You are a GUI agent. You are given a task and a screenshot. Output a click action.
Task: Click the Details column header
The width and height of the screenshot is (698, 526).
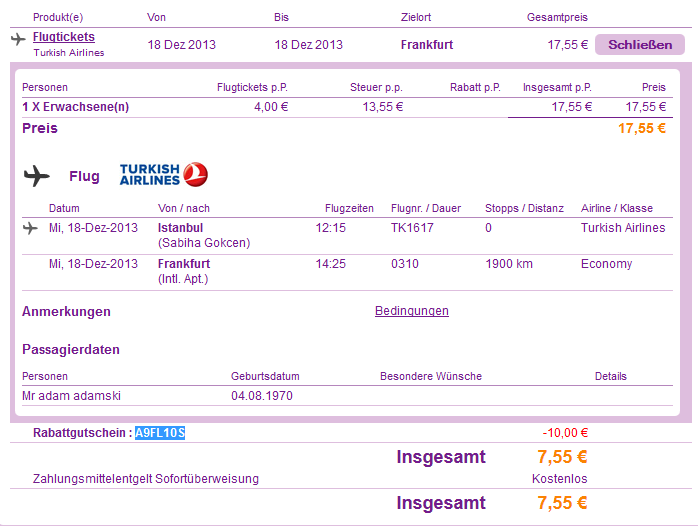pos(611,376)
